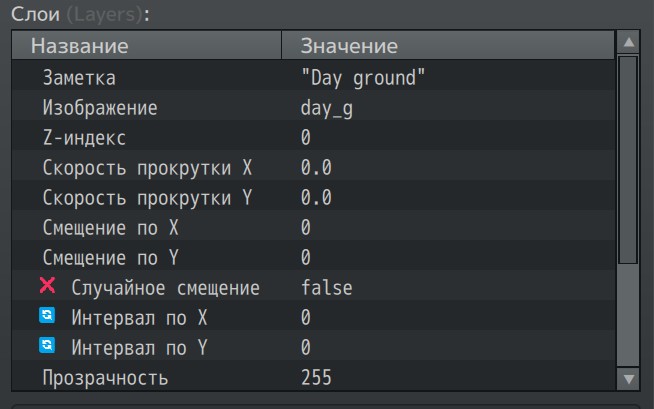
Task: Select the Значение column header
Action: coord(448,45)
